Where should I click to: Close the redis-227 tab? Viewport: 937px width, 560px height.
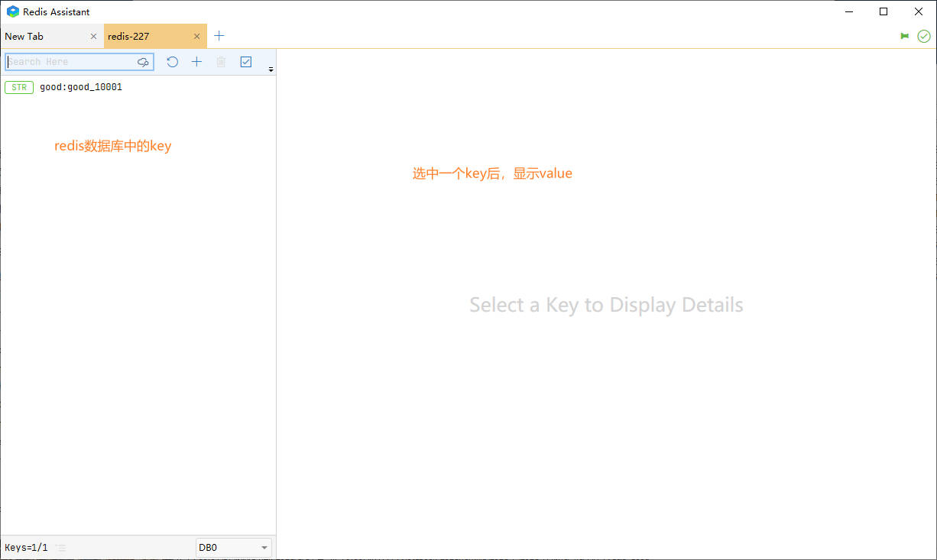point(197,36)
